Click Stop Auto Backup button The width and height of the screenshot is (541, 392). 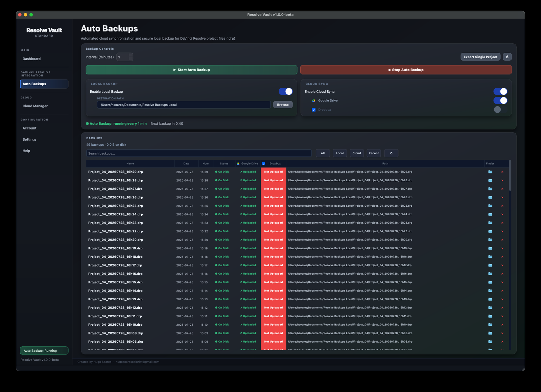click(406, 70)
